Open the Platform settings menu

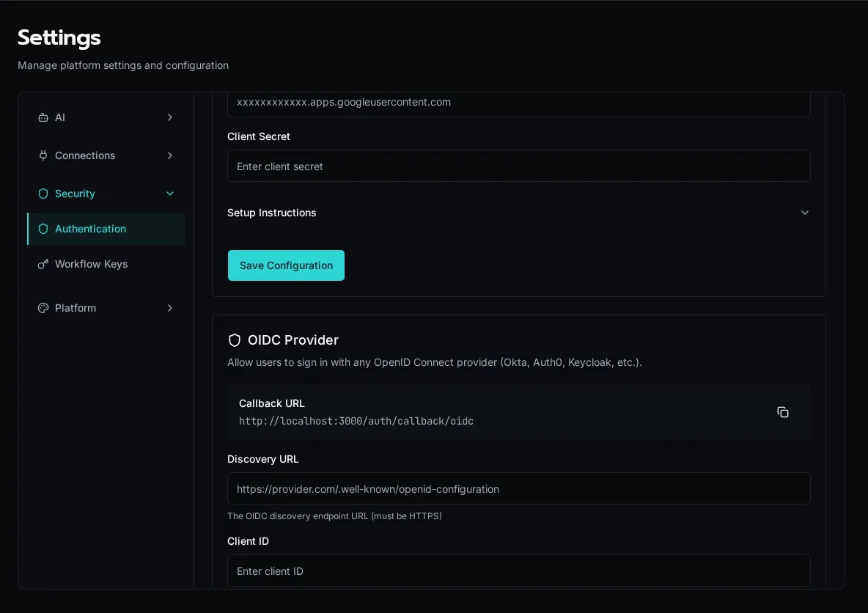tap(106, 308)
